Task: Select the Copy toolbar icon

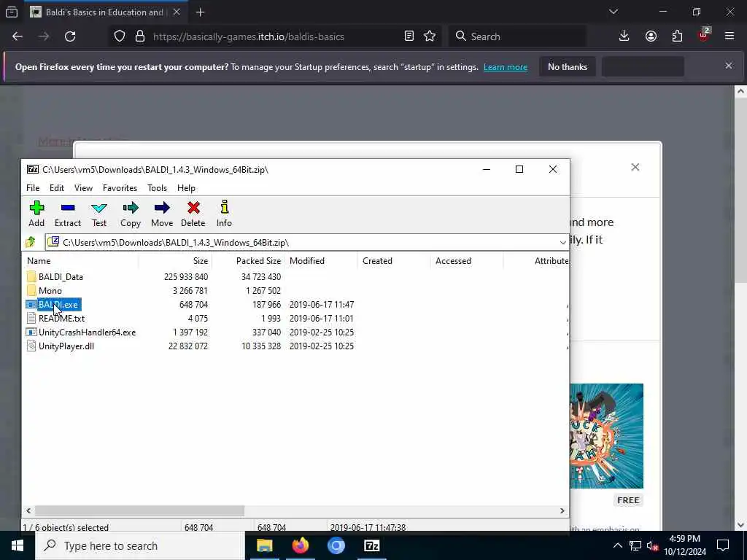Action: click(131, 214)
